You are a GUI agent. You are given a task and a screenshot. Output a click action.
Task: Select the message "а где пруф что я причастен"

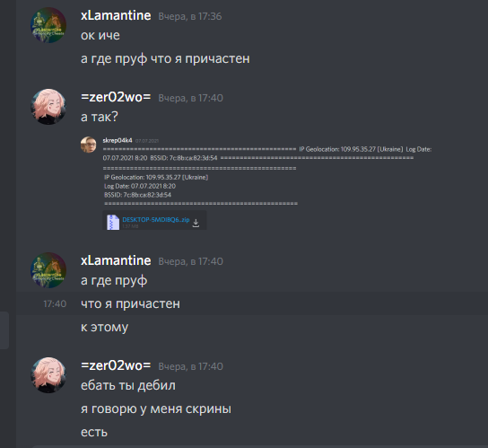[x=165, y=58]
